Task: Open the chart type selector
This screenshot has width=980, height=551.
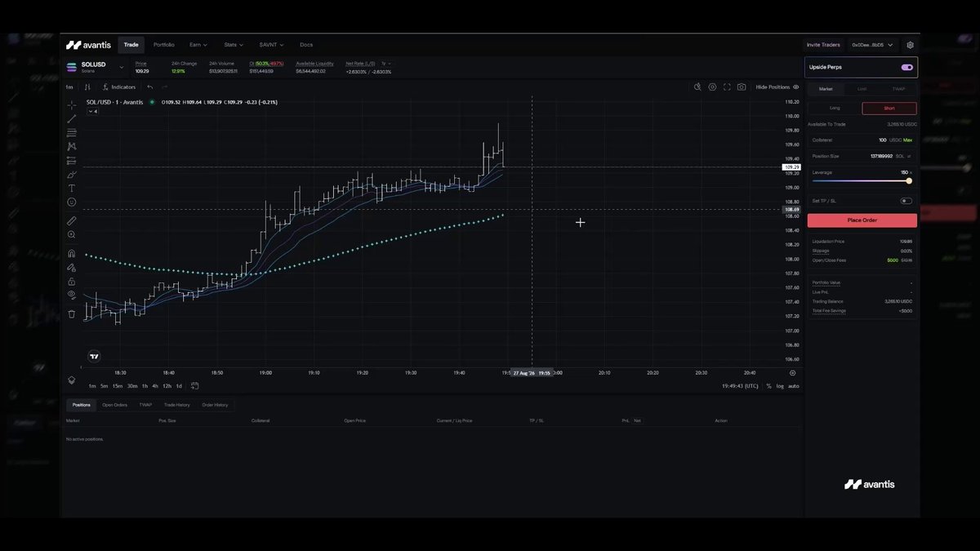Action: pyautogui.click(x=87, y=87)
